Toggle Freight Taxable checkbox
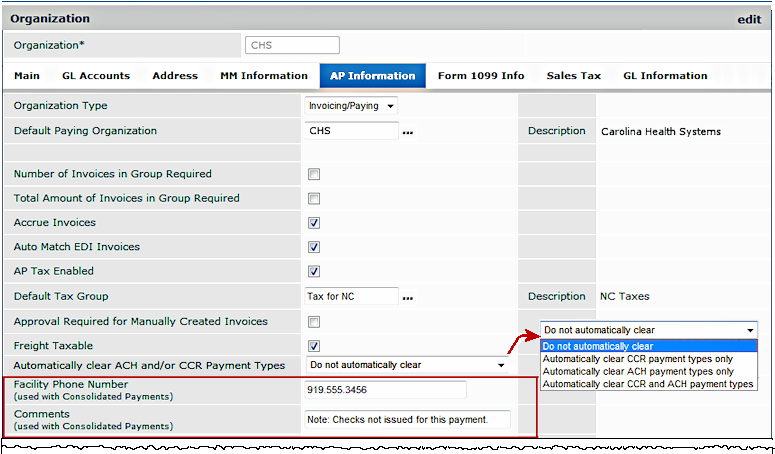The image size is (775, 454). [x=314, y=346]
